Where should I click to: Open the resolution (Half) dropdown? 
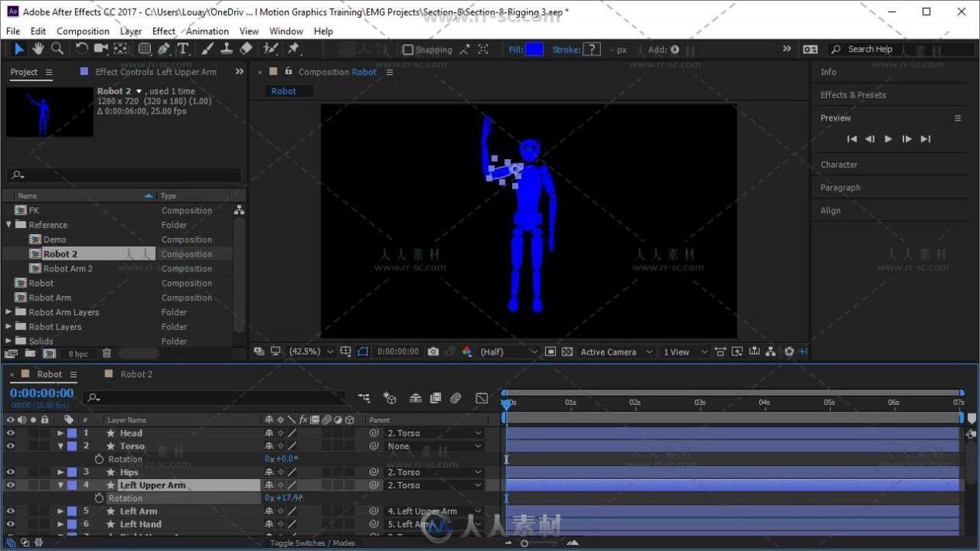click(508, 352)
